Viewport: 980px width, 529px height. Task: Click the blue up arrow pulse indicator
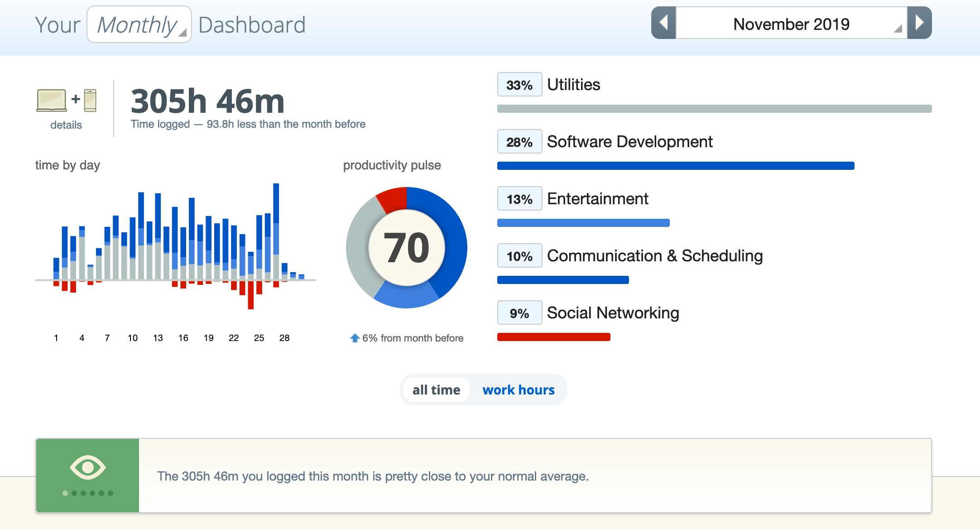(x=355, y=338)
